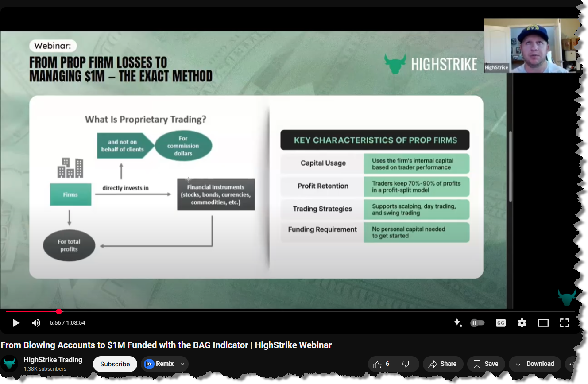Click the Remix button
Viewport: 588px width, 384px height.
coord(159,364)
